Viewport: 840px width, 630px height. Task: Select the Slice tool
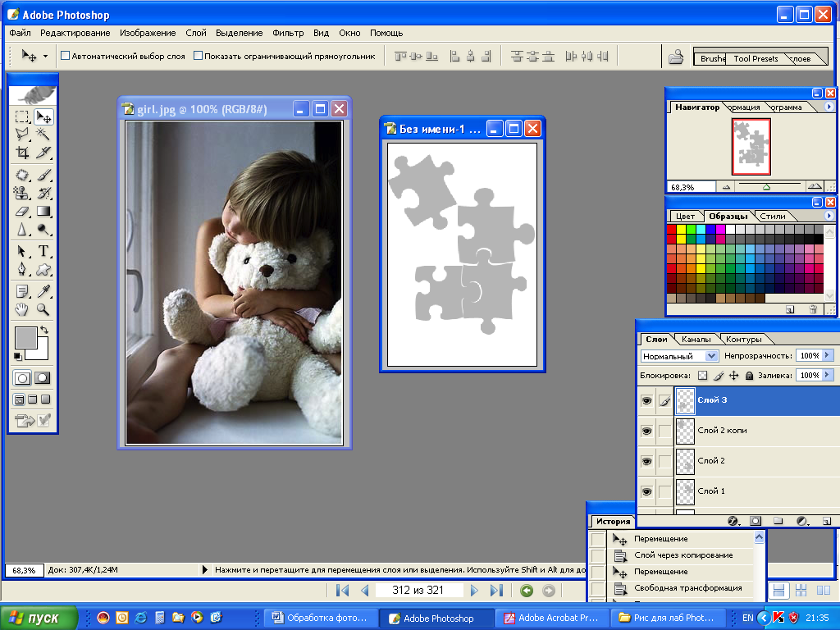pos(43,152)
